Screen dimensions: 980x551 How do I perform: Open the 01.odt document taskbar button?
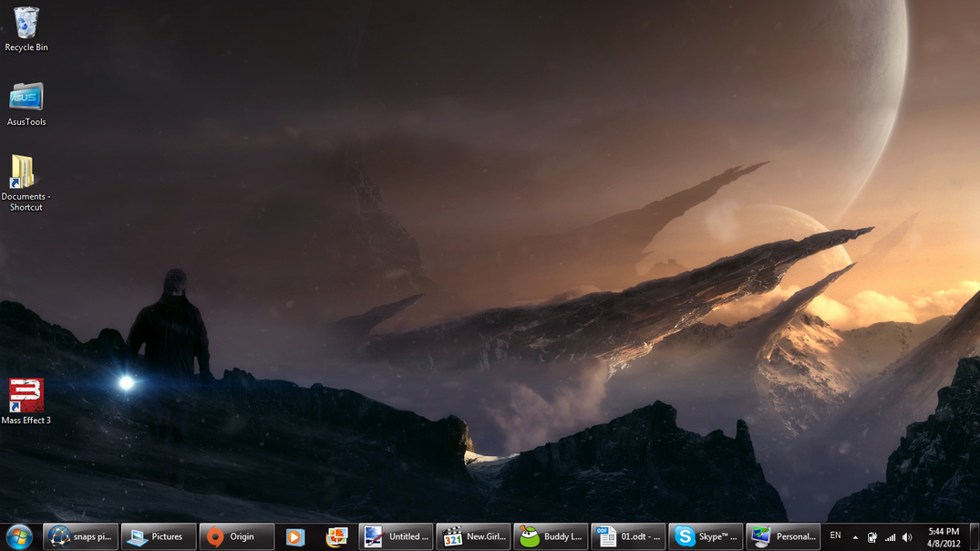coord(627,537)
